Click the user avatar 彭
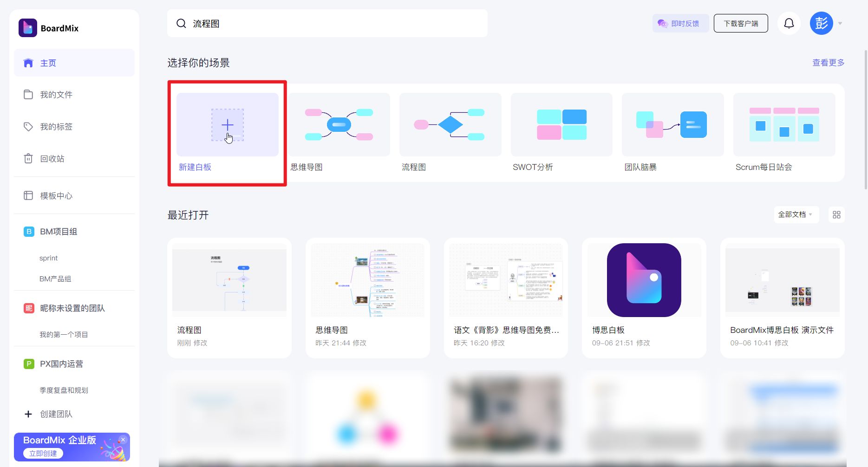The width and height of the screenshot is (868, 467). (x=822, y=23)
